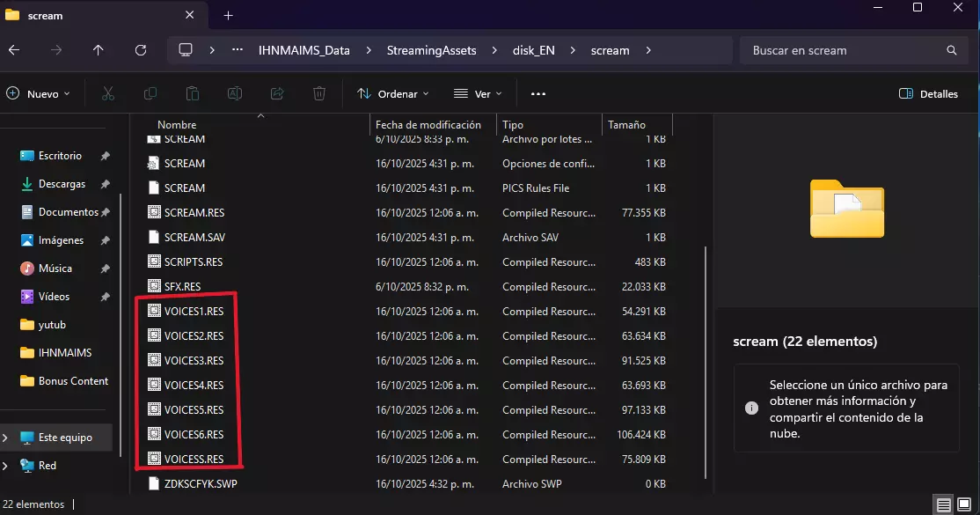This screenshot has width=980, height=515.
Task: Open the Ver view dropdown
Action: 479,94
